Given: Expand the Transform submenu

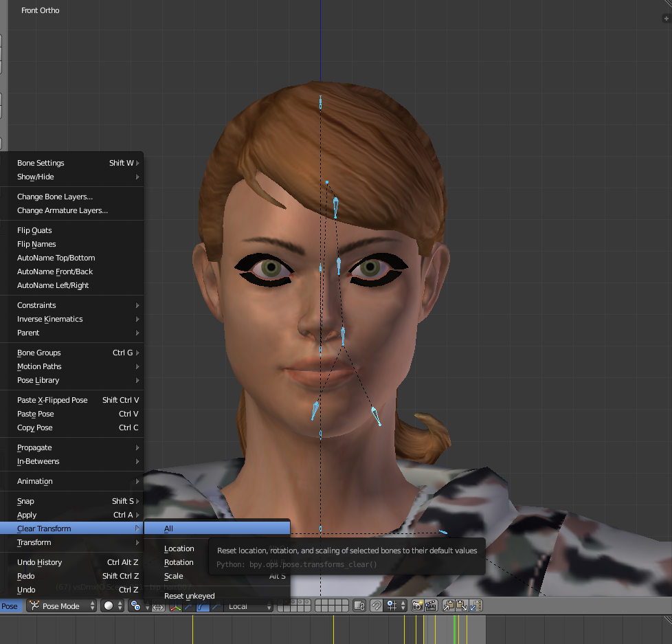Looking at the screenshot, I should (71, 542).
